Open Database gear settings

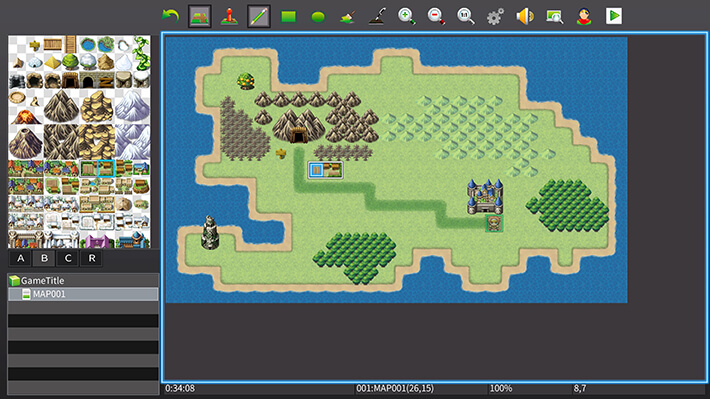click(495, 17)
